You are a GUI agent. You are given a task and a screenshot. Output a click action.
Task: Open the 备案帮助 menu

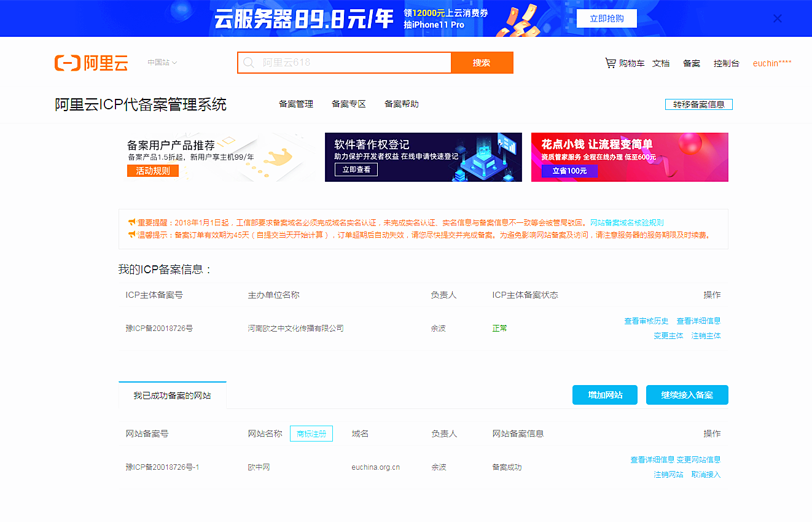(402, 104)
